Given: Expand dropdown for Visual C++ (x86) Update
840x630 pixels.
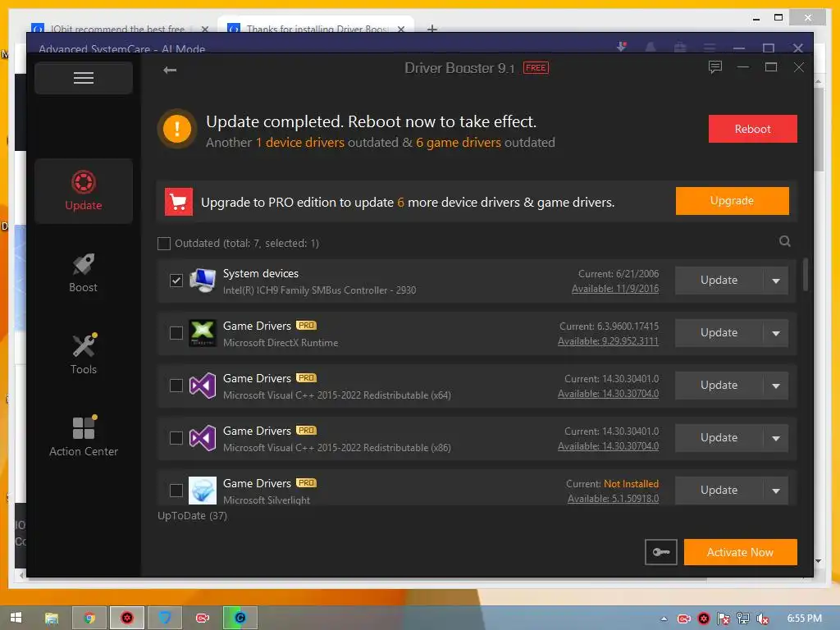Looking at the screenshot, I should (776, 438).
